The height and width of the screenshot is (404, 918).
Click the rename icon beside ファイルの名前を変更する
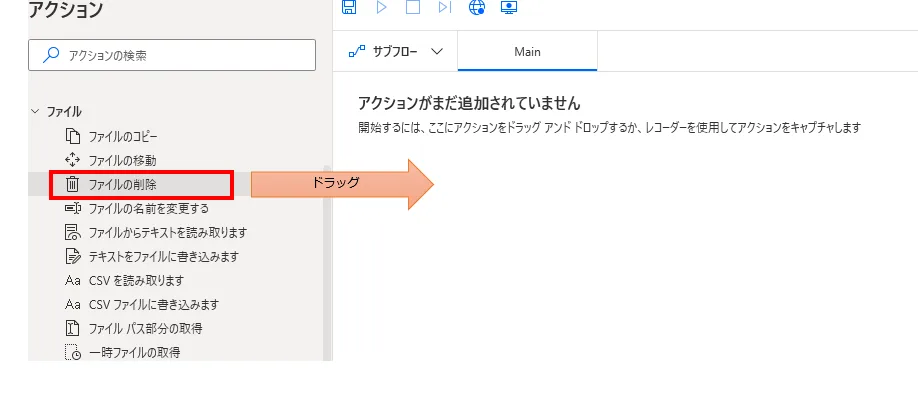72,208
